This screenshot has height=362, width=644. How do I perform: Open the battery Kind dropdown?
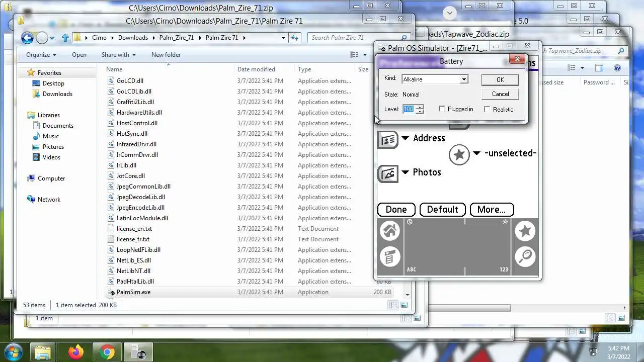click(x=464, y=79)
